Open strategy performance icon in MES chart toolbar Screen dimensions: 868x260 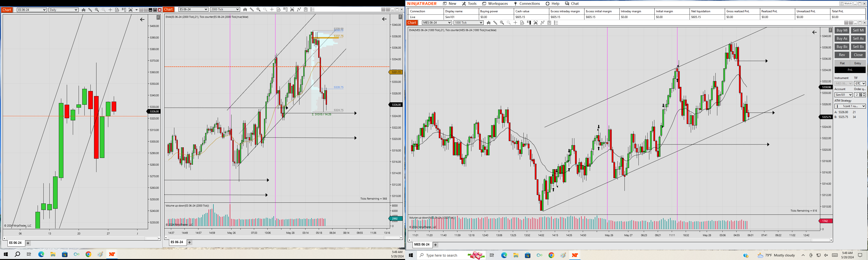click(x=549, y=23)
